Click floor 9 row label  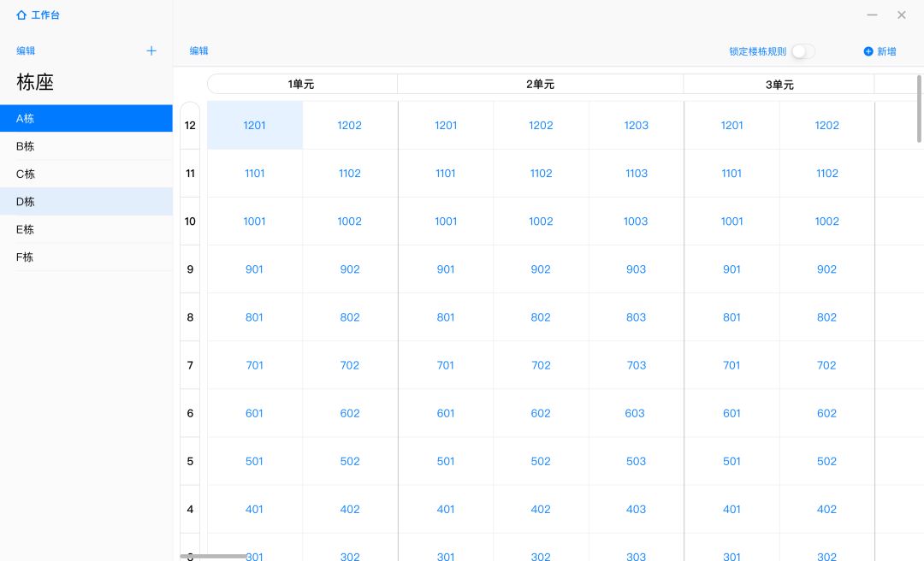point(190,269)
